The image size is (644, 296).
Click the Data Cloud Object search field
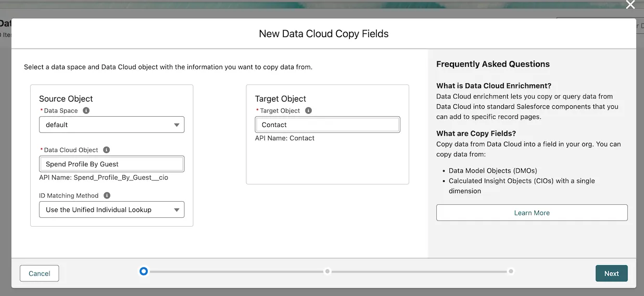tap(111, 164)
